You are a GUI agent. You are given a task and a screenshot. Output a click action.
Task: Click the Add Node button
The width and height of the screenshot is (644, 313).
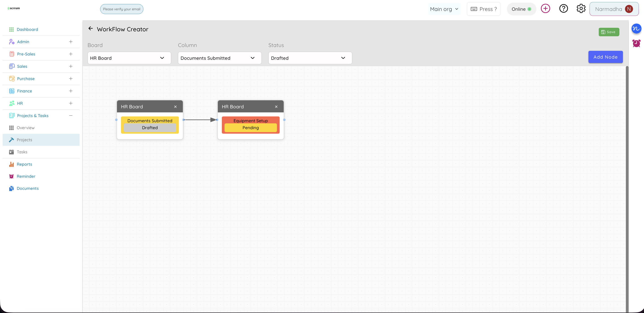(605, 57)
